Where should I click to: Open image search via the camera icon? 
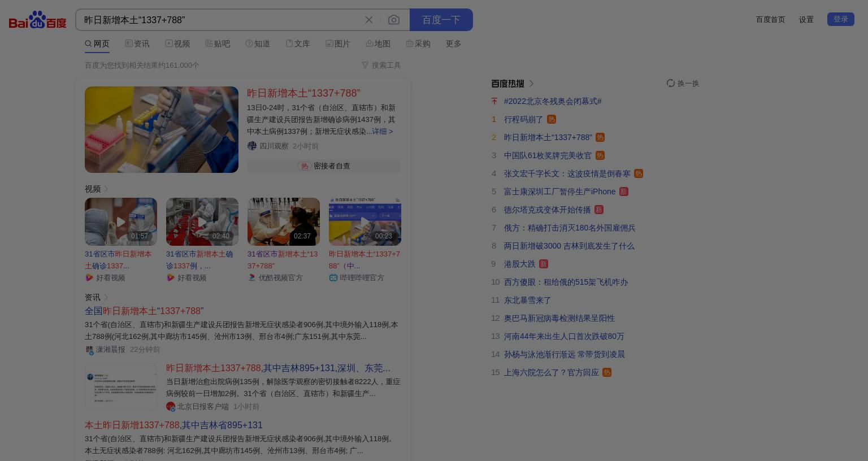394,20
